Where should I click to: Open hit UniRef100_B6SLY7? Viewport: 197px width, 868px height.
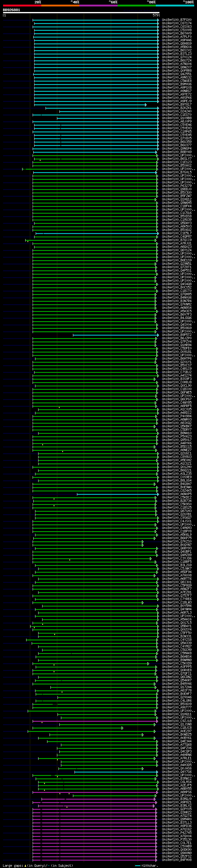tap(177, 159)
